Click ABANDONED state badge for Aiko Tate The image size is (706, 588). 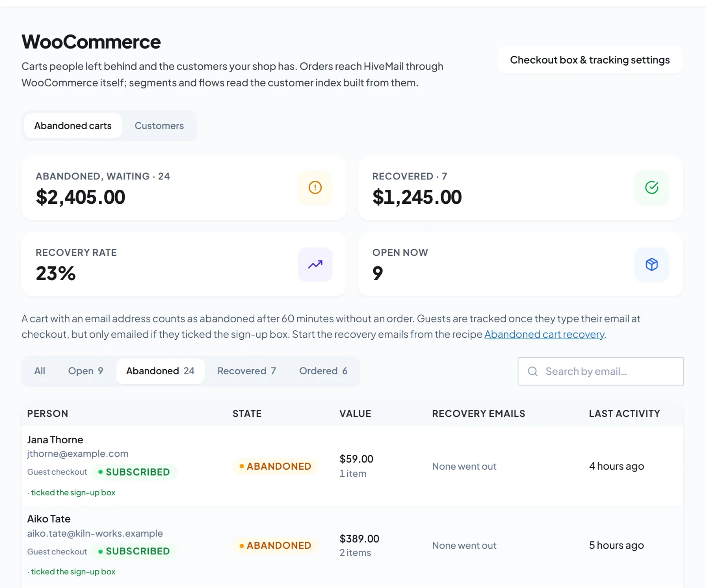click(x=275, y=546)
